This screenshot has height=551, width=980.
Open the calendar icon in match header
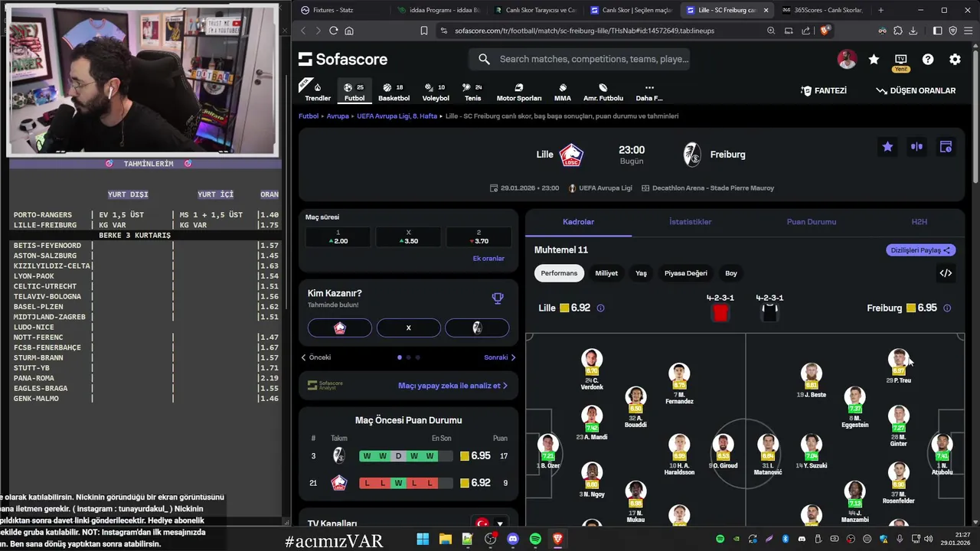pos(946,147)
